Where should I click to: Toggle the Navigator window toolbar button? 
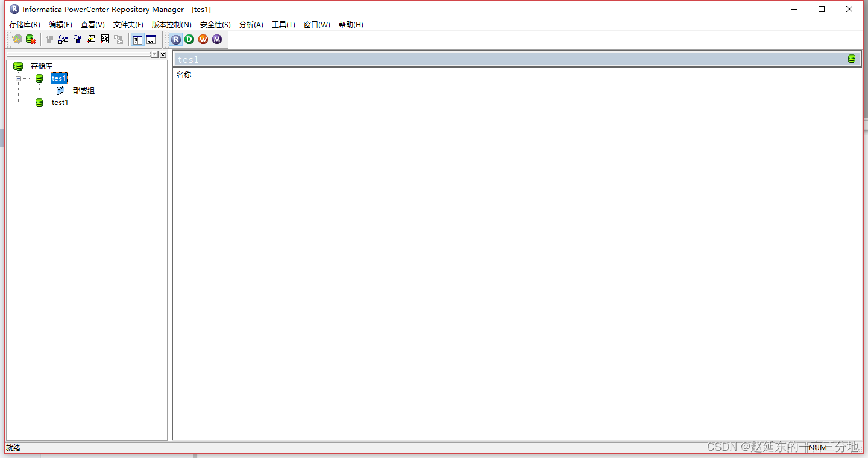point(137,39)
